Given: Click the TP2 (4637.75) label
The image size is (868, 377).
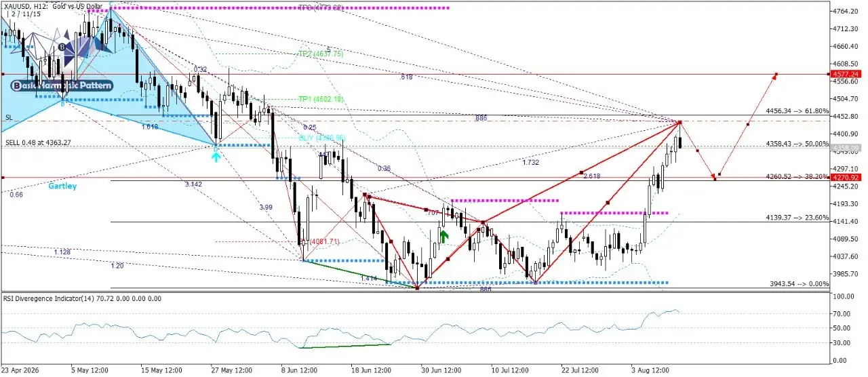Looking at the screenshot, I should point(321,54).
